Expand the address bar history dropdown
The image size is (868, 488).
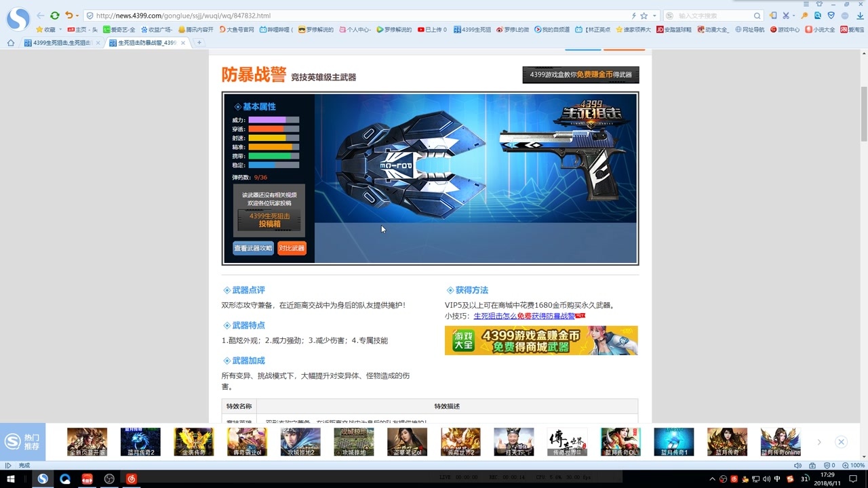click(654, 16)
